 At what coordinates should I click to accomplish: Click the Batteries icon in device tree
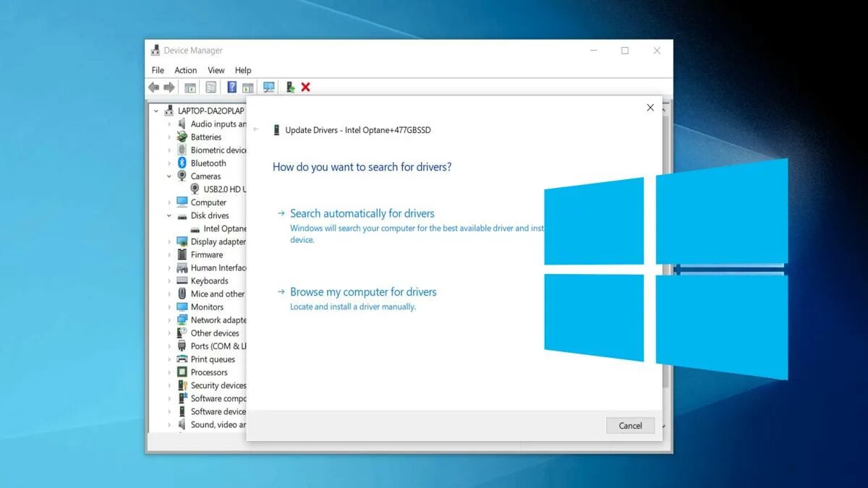tap(182, 137)
